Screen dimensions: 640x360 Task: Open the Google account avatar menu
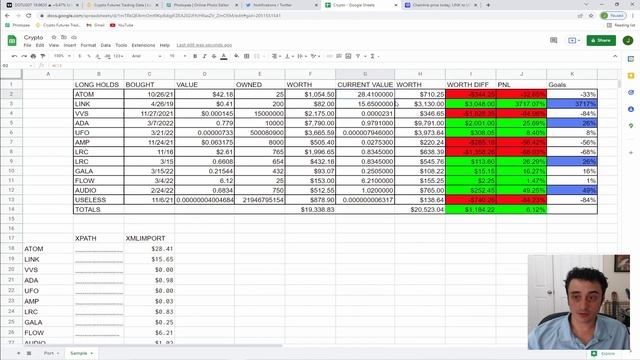(628, 40)
